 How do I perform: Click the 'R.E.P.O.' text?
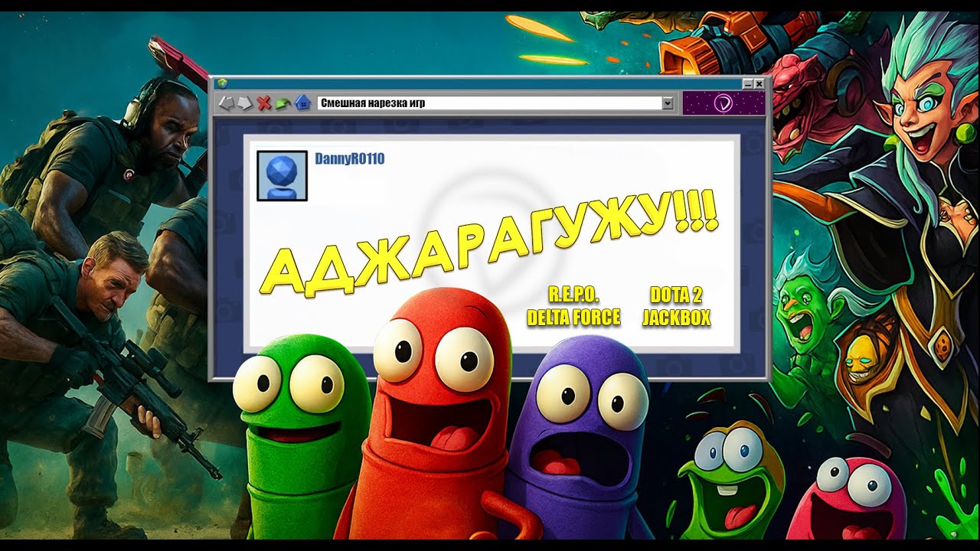point(573,295)
